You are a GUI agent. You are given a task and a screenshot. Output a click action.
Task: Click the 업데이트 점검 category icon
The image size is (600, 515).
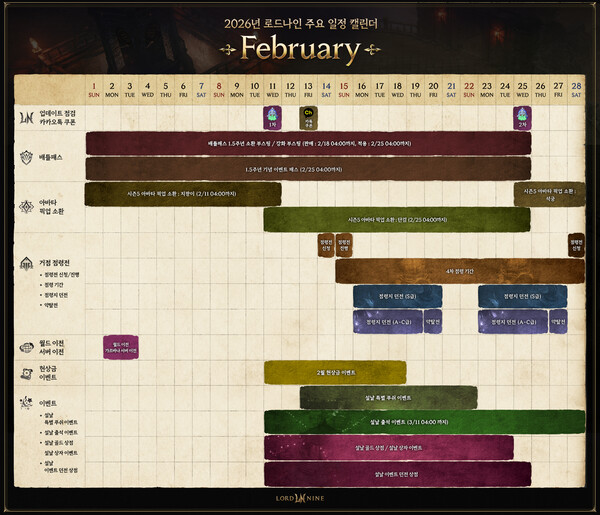(x=24, y=117)
